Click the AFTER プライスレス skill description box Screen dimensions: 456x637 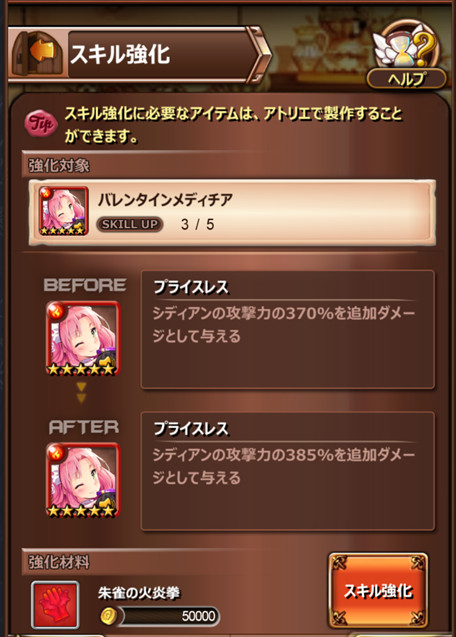(x=287, y=471)
